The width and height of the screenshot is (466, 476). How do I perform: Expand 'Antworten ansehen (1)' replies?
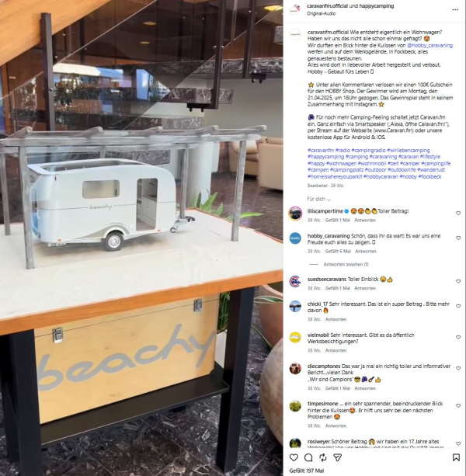point(346,265)
